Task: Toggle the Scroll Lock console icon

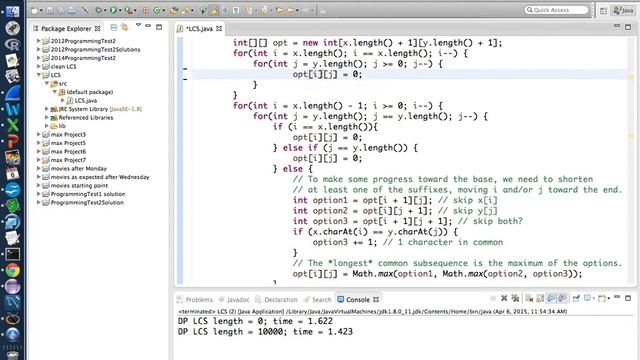Action: click(540, 298)
